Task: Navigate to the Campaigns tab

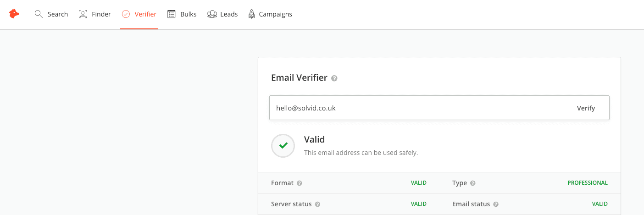Action: point(275,14)
